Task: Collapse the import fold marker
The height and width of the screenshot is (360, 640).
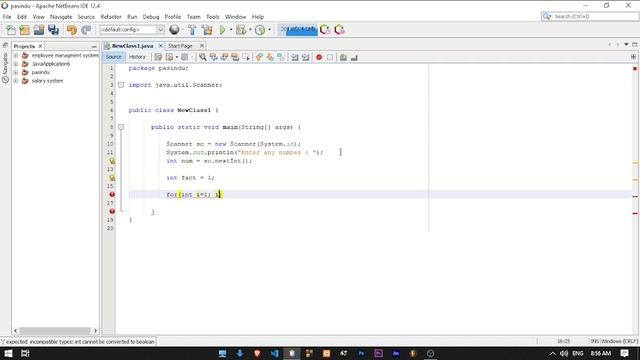Action: point(121,85)
